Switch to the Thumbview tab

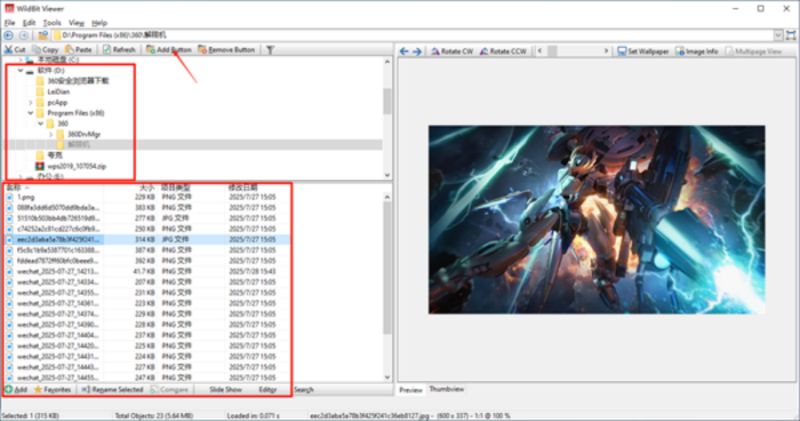click(x=446, y=389)
